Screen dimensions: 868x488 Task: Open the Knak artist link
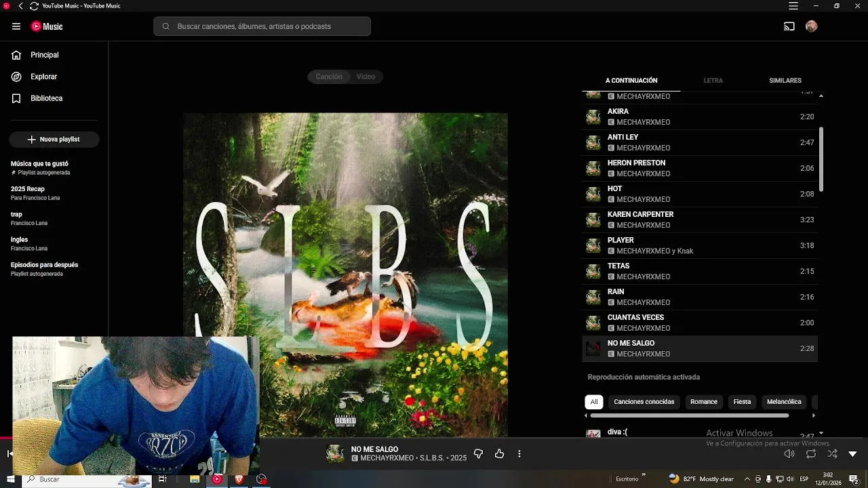685,251
